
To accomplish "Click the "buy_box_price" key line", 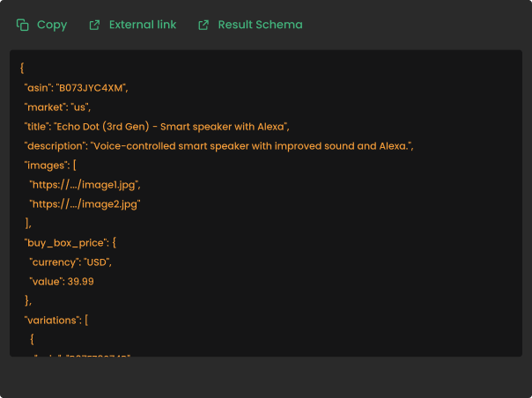I will pyautogui.click(x=70, y=242).
